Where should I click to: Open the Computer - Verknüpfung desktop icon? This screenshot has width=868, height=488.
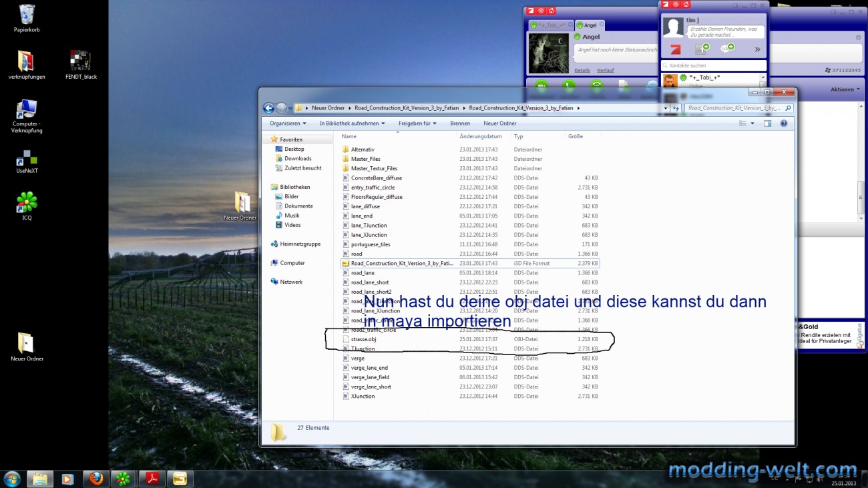pyautogui.click(x=27, y=116)
